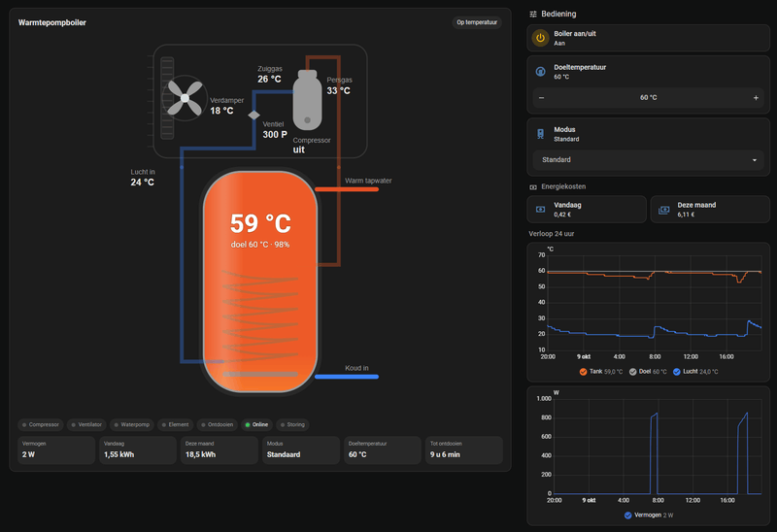
Task: Click the expansion valve diamond symbol
Action: (x=253, y=115)
